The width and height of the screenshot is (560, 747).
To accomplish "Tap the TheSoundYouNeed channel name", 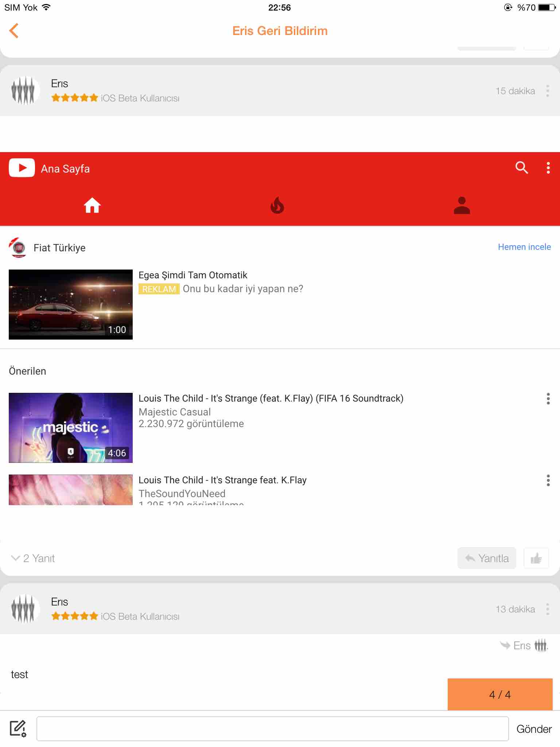I will click(x=182, y=494).
